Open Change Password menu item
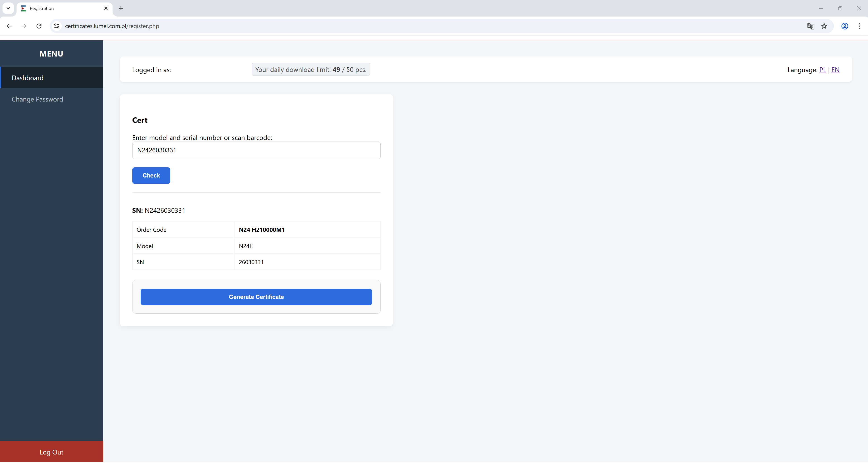 tap(37, 99)
